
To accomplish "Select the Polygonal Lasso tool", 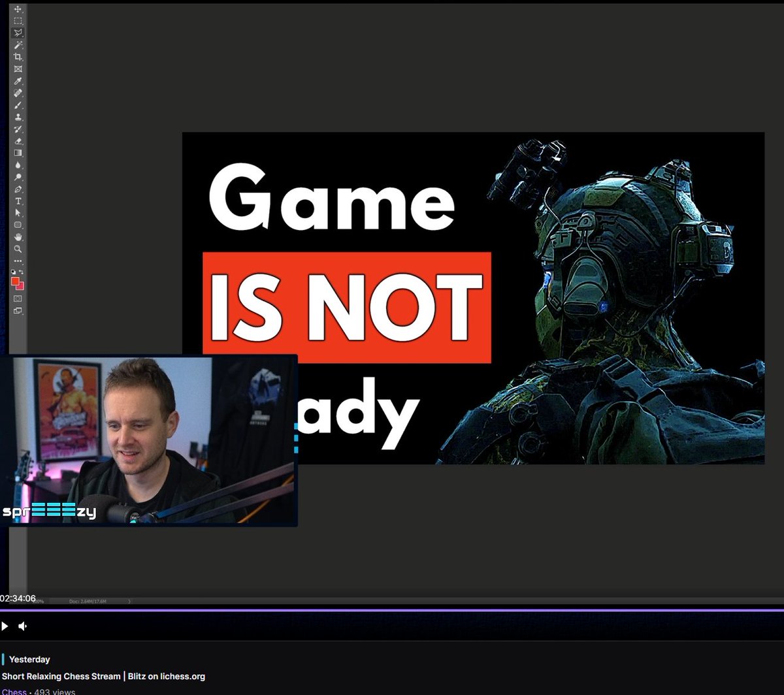I will [18, 33].
